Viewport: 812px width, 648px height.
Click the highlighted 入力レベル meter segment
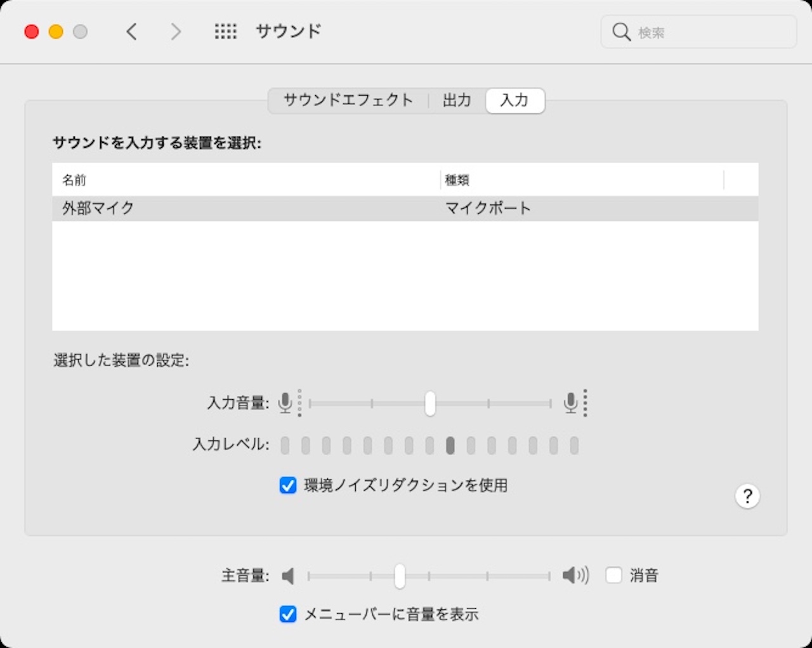click(x=450, y=446)
